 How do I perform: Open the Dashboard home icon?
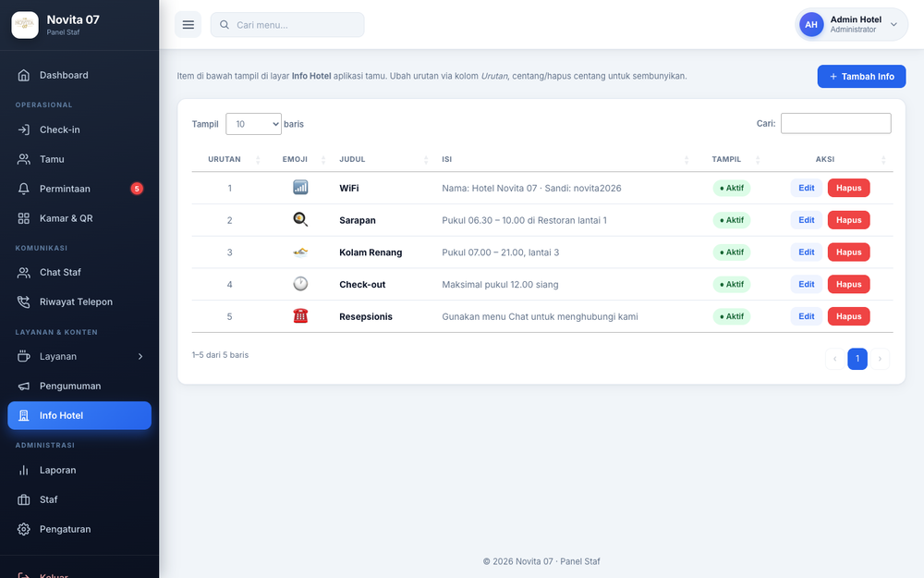[x=24, y=75]
